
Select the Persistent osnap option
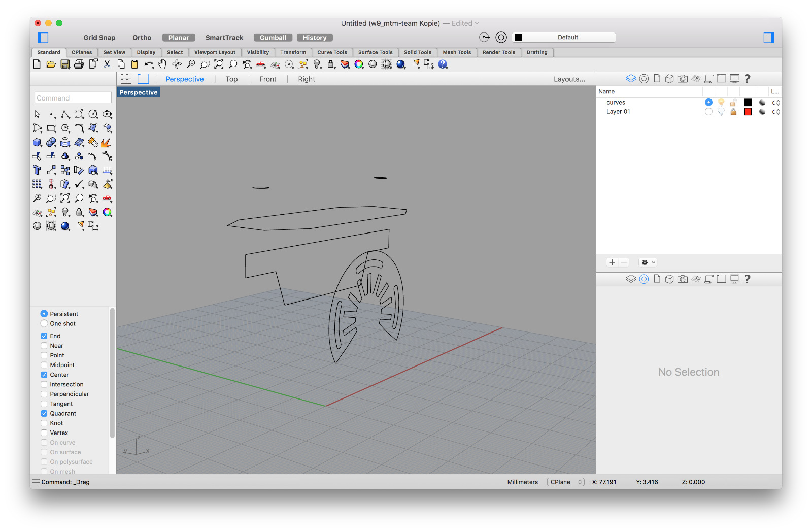pos(44,314)
